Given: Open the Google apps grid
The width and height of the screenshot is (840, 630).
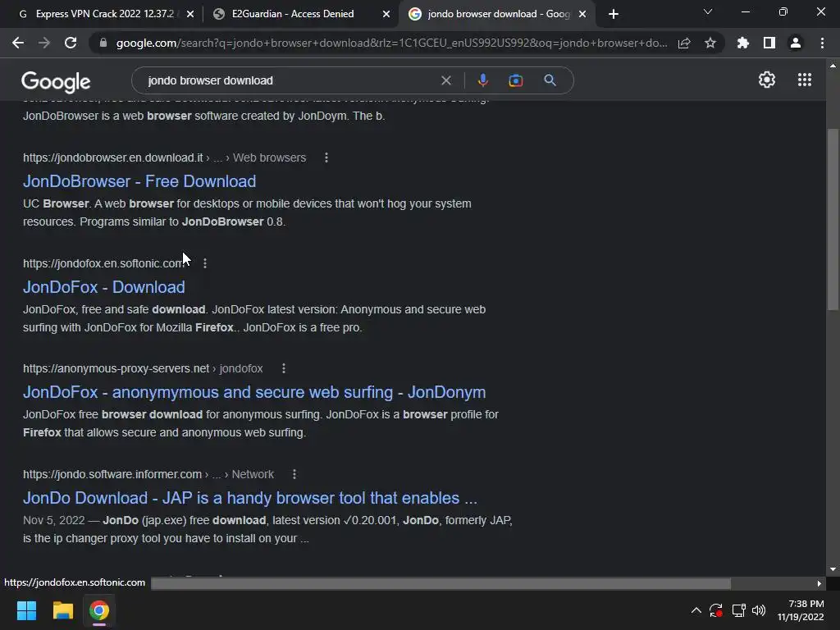Looking at the screenshot, I should click(805, 80).
